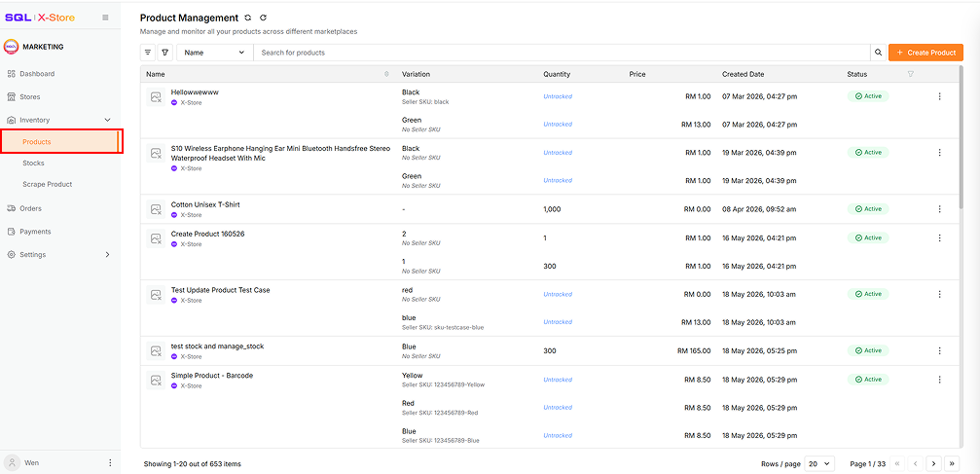
Task: Click the image placeholder of Hellowwewww
Action: [156, 97]
